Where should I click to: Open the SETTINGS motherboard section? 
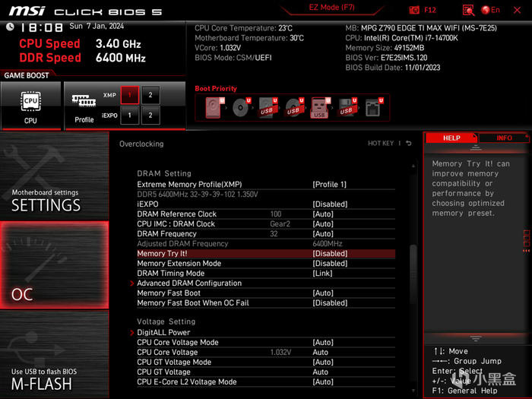54,176
